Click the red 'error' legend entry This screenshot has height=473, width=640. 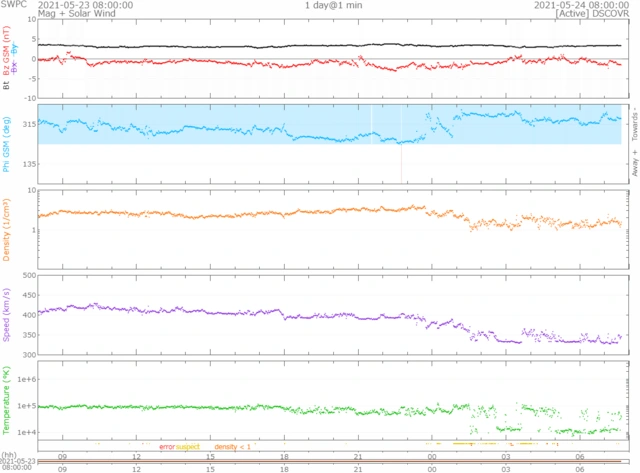coord(167,445)
